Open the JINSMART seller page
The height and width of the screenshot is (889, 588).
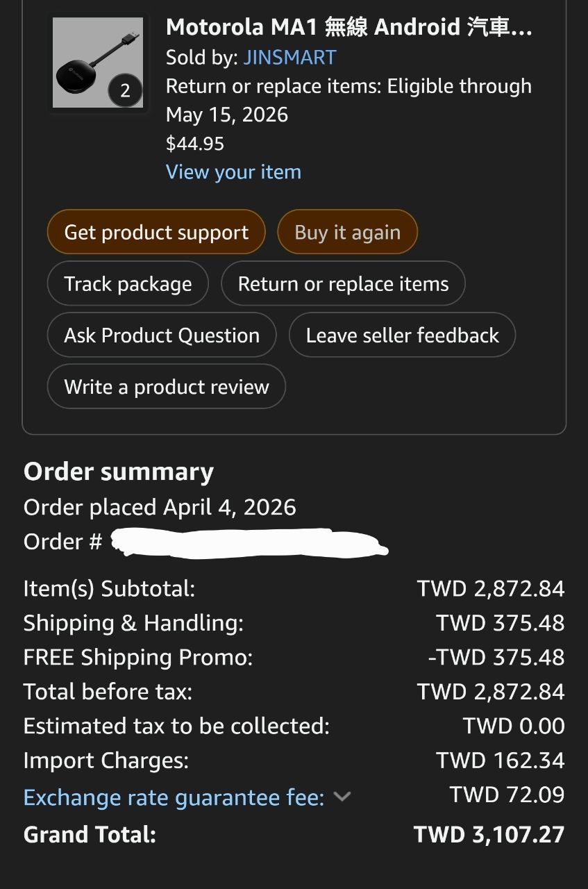click(x=289, y=57)
